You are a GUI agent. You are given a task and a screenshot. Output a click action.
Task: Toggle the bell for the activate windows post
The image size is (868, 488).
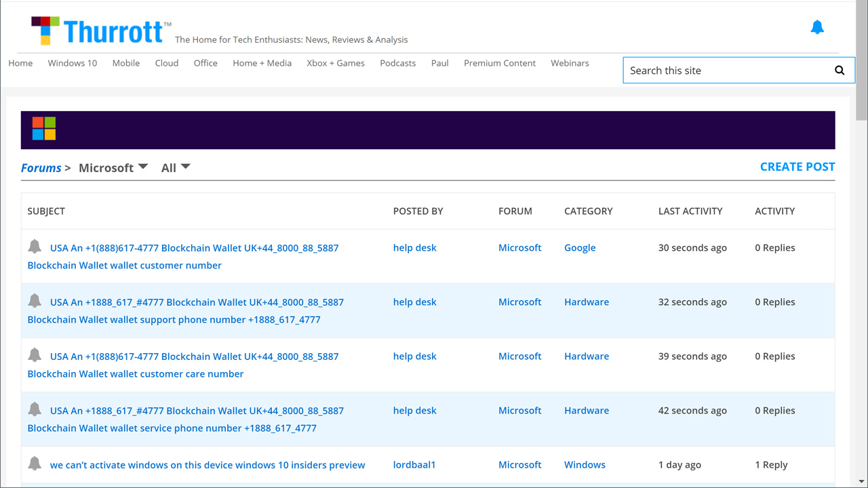click(x=35, y=464)
